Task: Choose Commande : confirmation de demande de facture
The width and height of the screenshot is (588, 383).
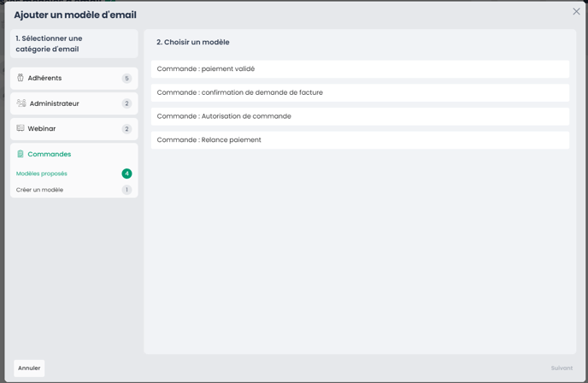Action: [x=360, y=92]
